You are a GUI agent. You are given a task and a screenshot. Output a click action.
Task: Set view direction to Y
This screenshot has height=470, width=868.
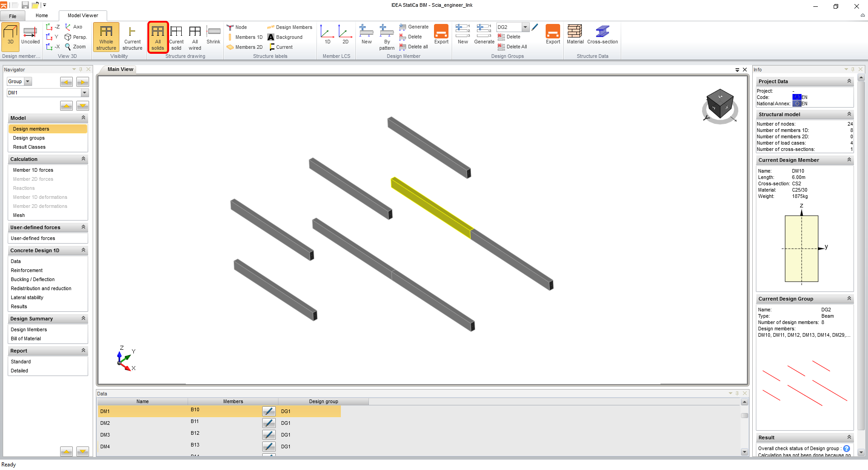[53, 37]
